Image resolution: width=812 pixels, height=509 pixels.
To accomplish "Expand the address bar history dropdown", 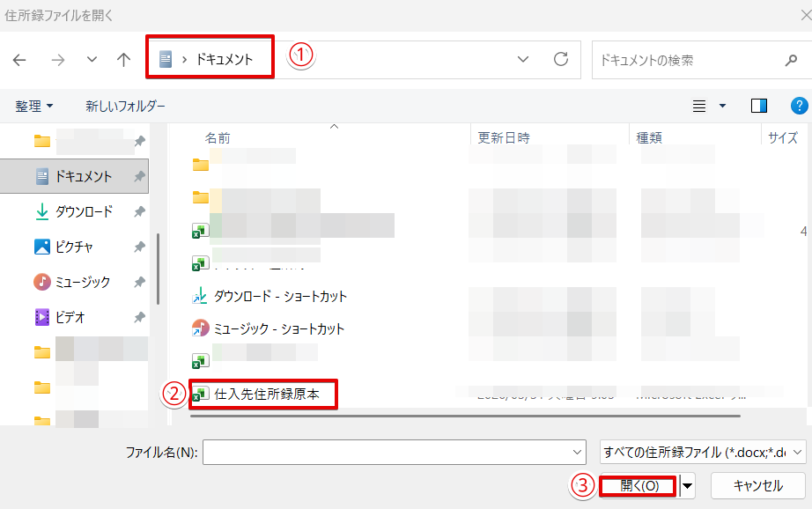I will point(523,60).
